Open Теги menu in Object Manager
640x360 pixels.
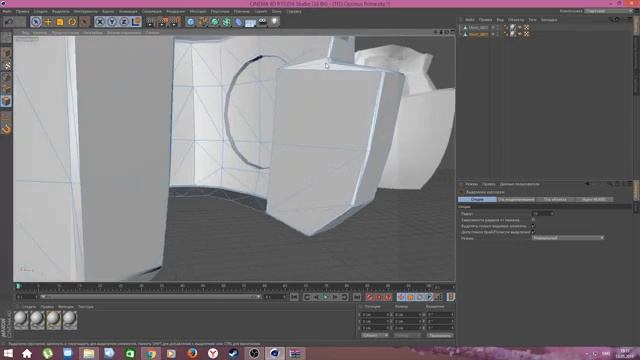pyautogui.click(x=532, y=20)
